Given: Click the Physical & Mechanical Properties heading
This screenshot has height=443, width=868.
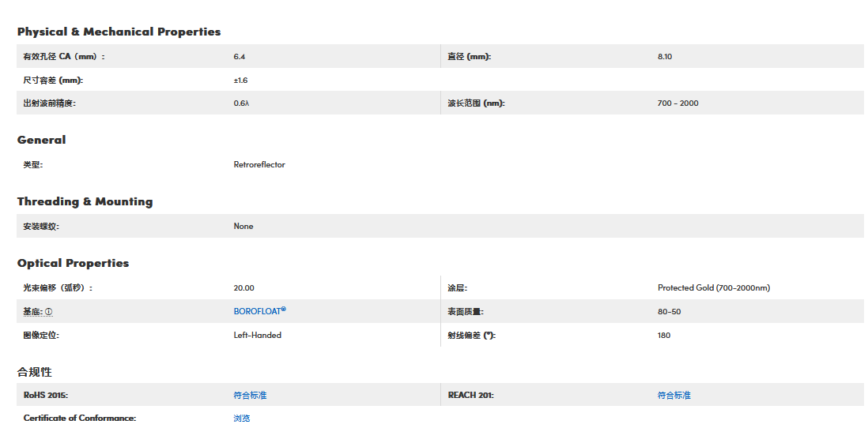Looking at the screenshot, I should coord(119,32).
